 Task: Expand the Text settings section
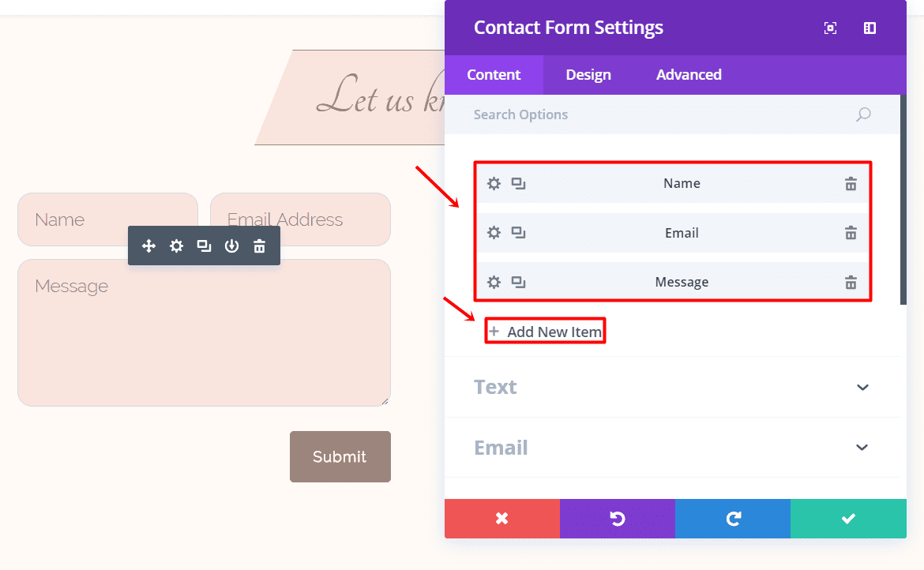pyautogui.click(x=862, y=387)
